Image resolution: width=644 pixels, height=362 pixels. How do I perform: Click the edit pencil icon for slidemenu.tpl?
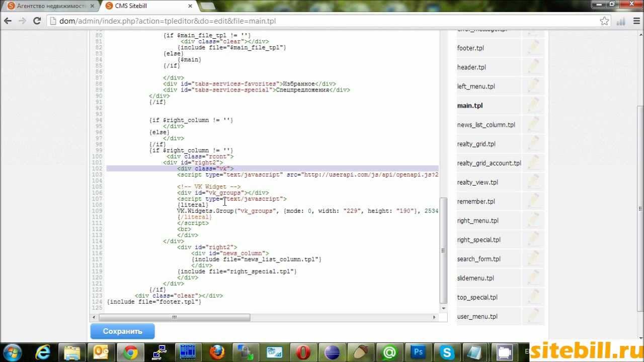(x=533, y=278)
